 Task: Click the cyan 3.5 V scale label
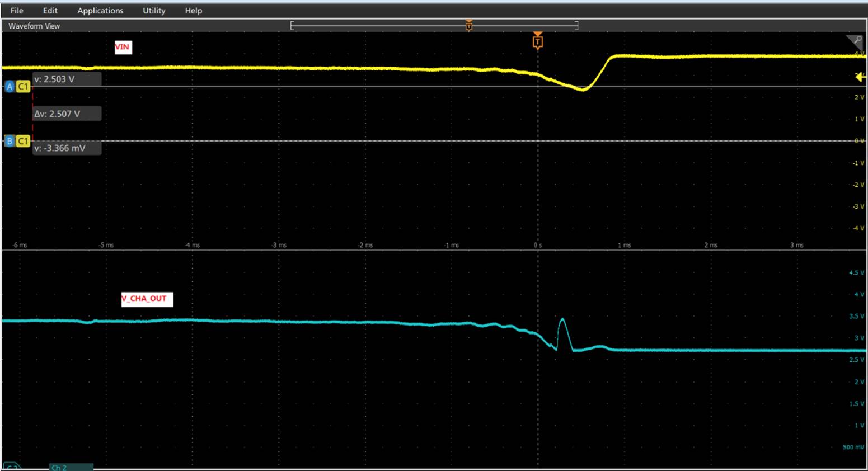coord(857,317)
